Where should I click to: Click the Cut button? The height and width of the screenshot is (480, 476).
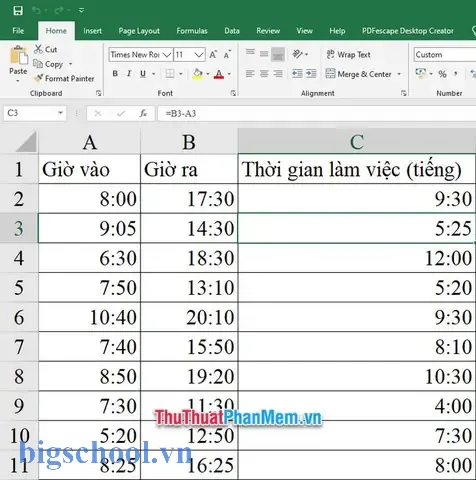click(46, 49)
